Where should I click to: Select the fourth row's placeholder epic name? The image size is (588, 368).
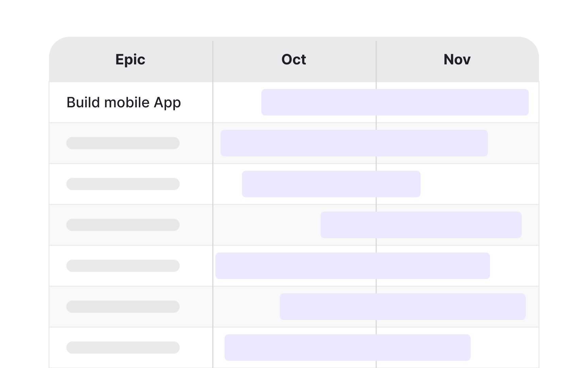(123, 225)
